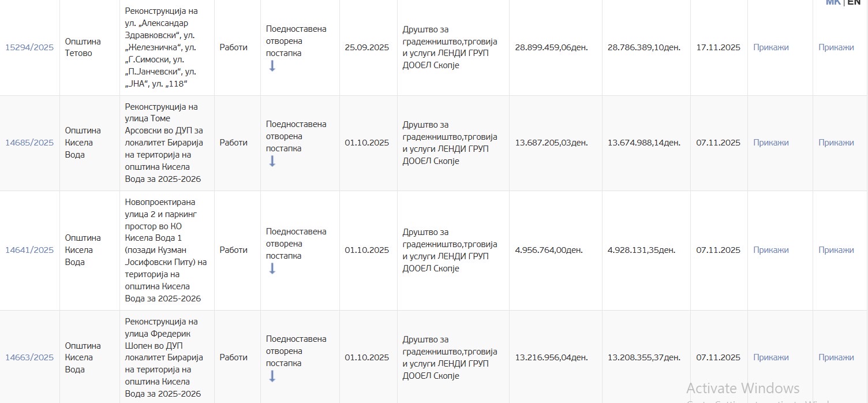Click the rightmost Прикажи link in the 14641/2025 row
This screenshot has height=403, width=868.
point(836,250)
